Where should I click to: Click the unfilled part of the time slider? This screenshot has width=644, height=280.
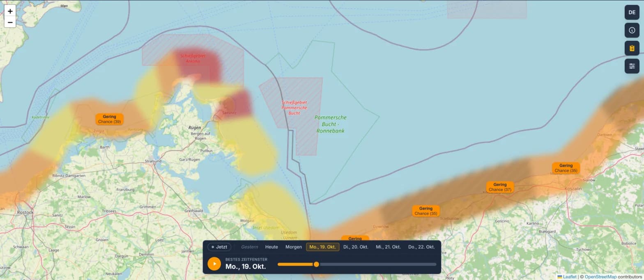(x=378, y=264)
